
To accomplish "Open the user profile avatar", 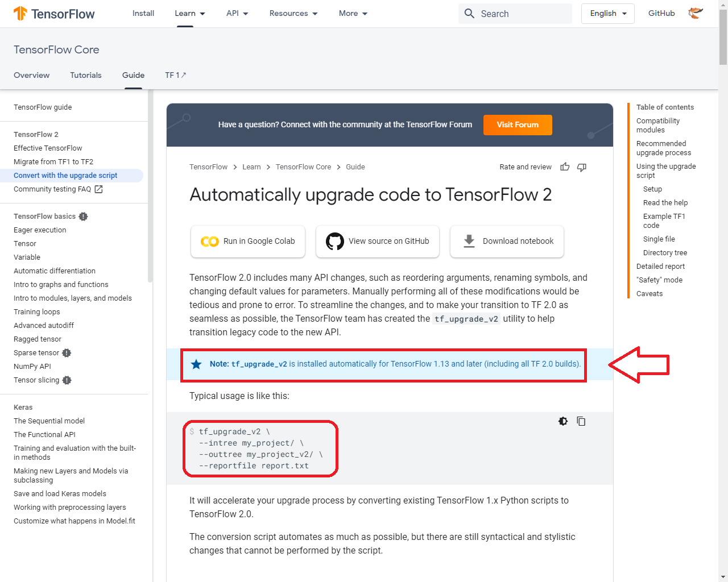I will pyautogui.click(x=696, y=13).
